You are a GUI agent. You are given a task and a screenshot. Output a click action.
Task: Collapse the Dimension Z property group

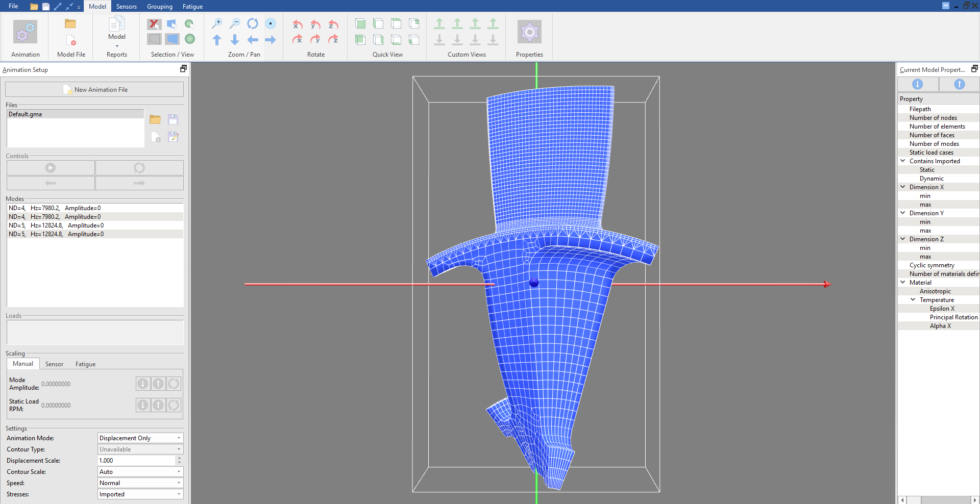pos(903,239)
